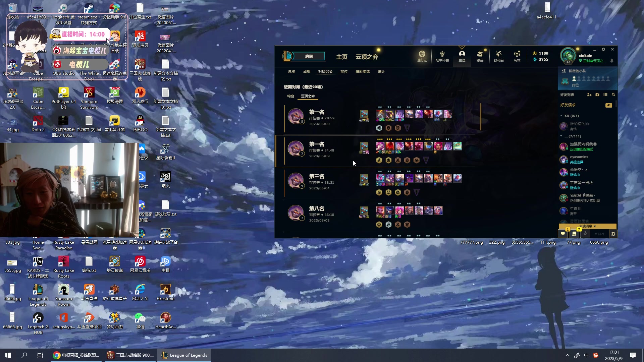Open PotPlayer 64 bit desktop icon
This screenshot has height=362, width=644.
tap(64, 98)
